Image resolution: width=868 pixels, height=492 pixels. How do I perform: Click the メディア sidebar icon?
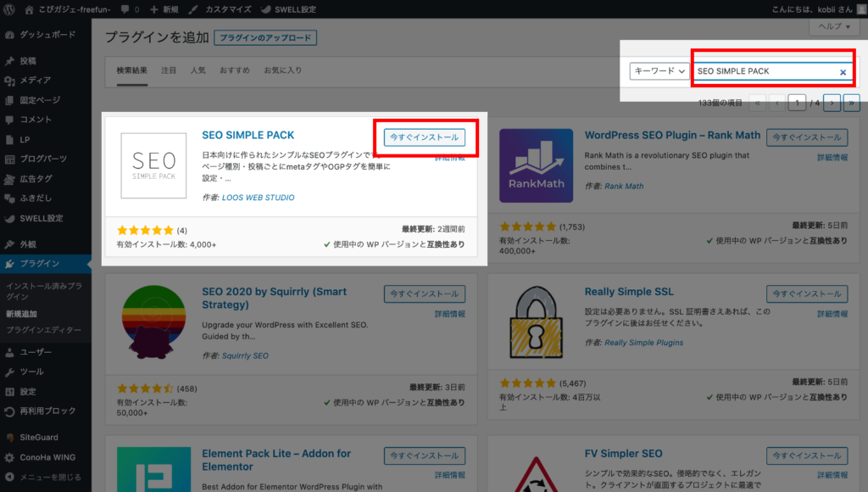pyautogui.click(x=9, y=81)
